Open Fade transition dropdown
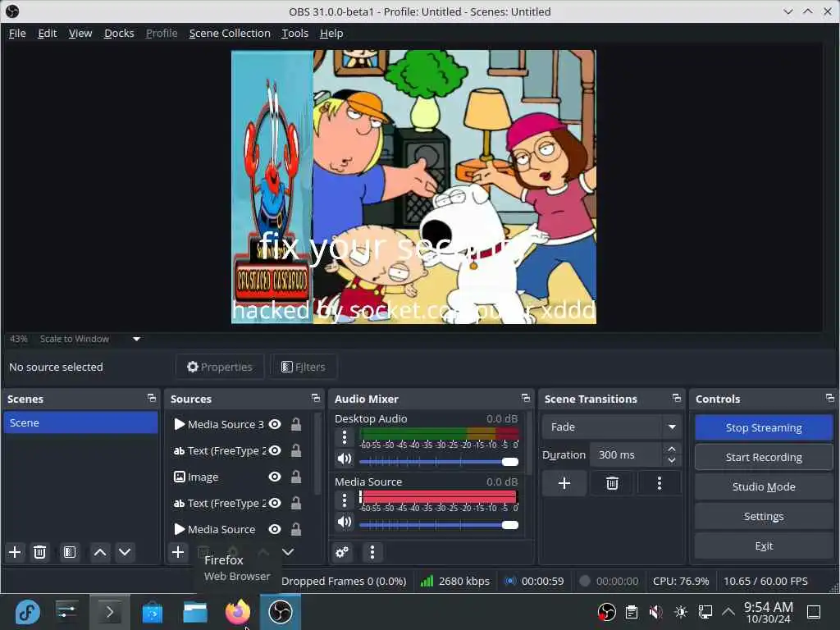This screenshot has width=840, height=630. [612, 427]
